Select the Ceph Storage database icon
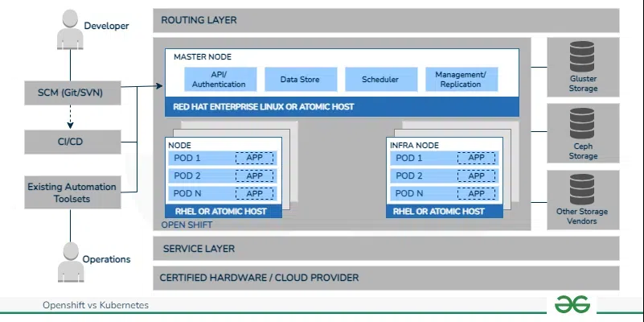The image size is (644, 322). coord(582,123)
